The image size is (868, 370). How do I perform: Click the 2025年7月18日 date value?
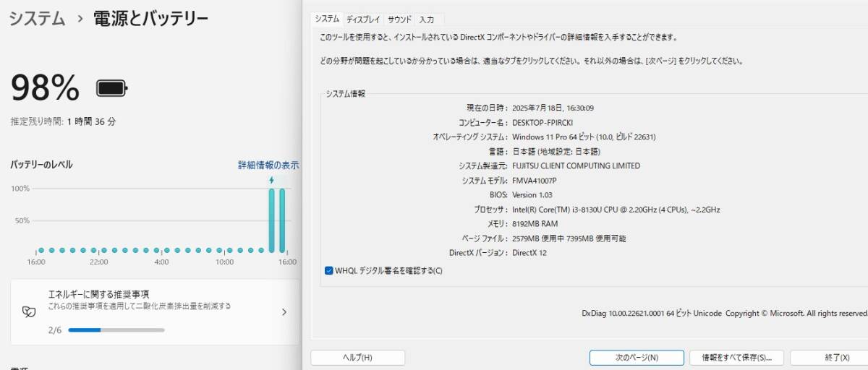[553, 108]
